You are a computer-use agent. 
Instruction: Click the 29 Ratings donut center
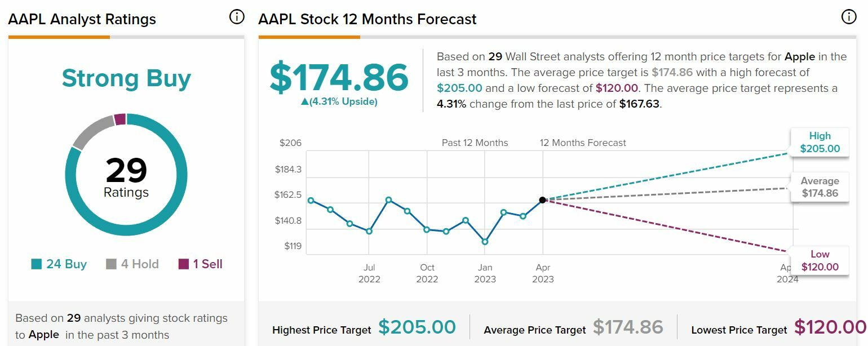point(126,176)
